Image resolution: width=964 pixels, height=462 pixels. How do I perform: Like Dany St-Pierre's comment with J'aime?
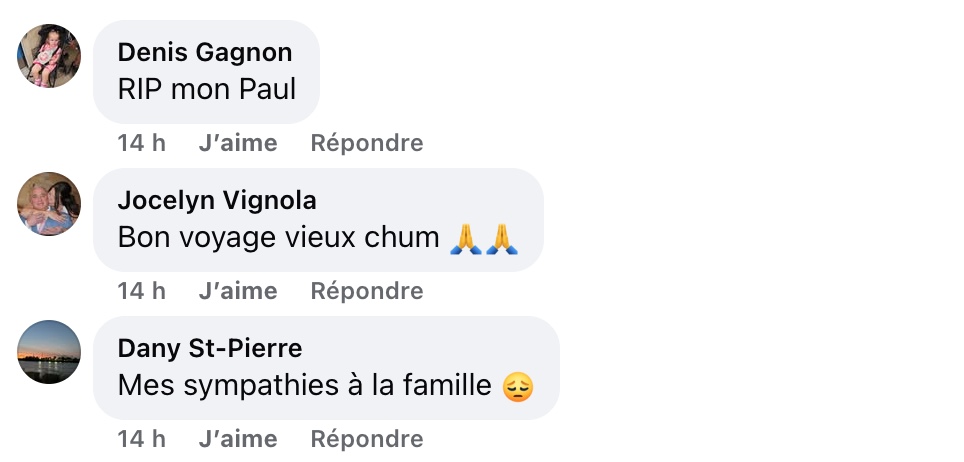(x=238, y=439)
